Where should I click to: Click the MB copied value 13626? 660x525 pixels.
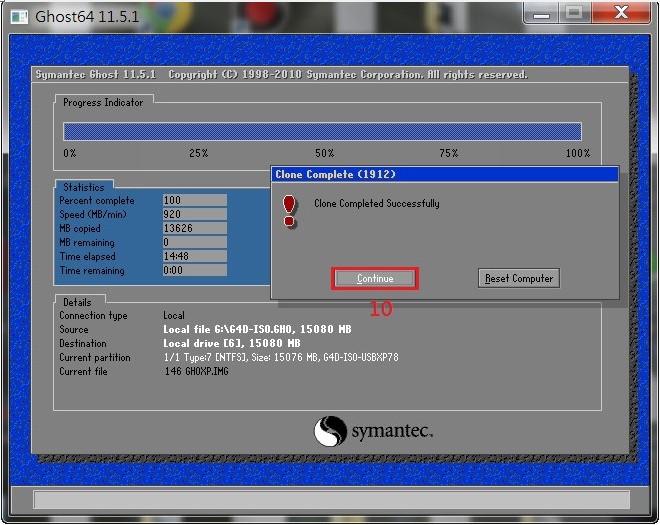click(194, 228)
